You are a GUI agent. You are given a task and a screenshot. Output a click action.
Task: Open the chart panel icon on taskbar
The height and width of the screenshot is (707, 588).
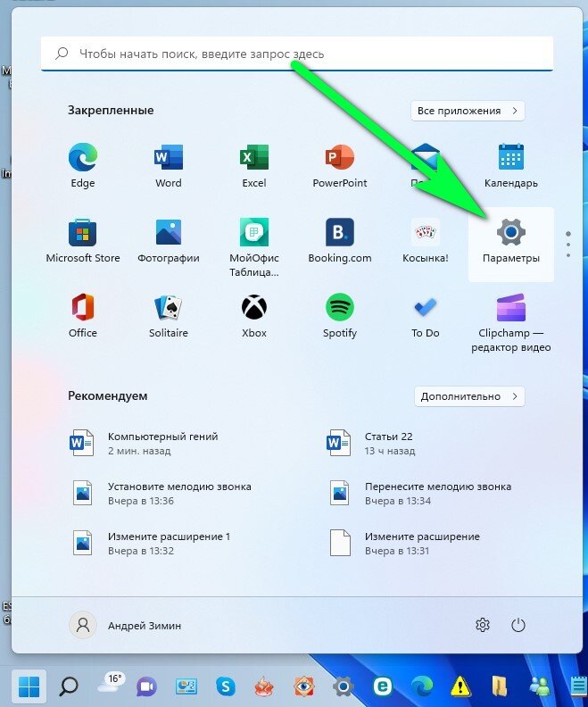186,686
